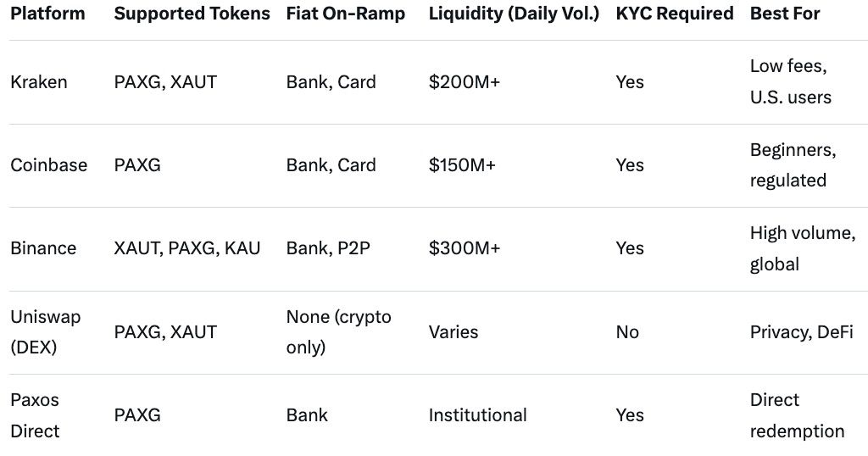The width and height of the screenshot is (868, 456).
Task: Click the KYC Required column header
Action: [x=675, y=14]
